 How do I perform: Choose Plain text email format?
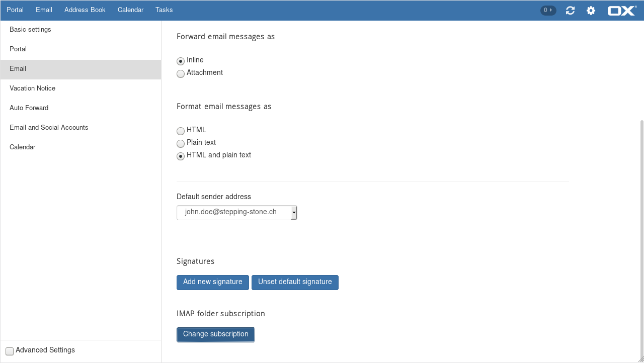(181, 144)
